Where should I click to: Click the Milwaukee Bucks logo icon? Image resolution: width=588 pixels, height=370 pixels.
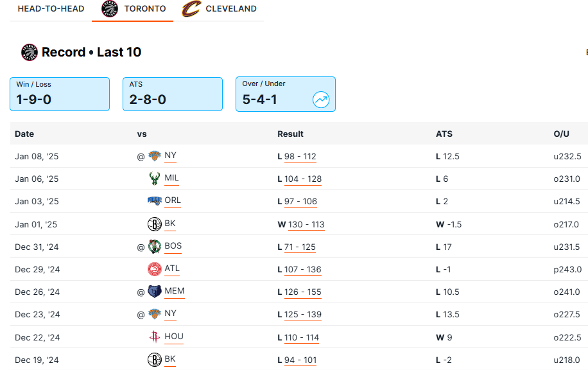point(154,179)
